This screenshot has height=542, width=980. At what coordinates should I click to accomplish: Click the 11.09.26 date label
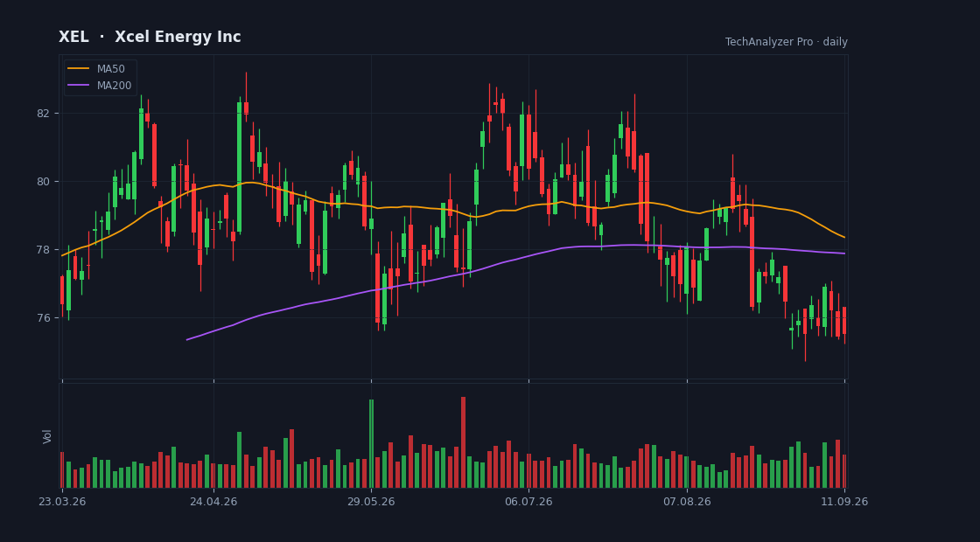click(844, 502)
